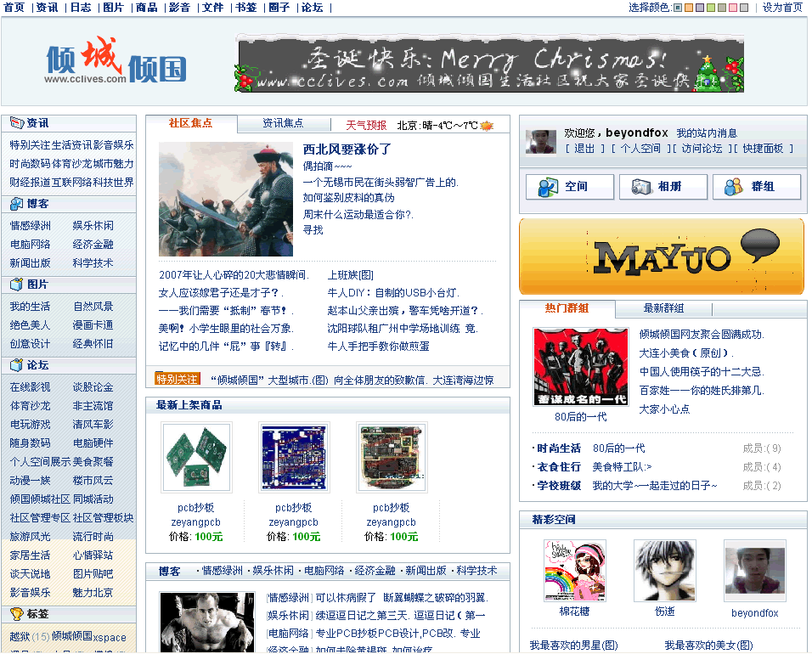Open the 绝色美人 picture category
The width and height of the screenshot is (812, 654).
(x=30, y=325)
